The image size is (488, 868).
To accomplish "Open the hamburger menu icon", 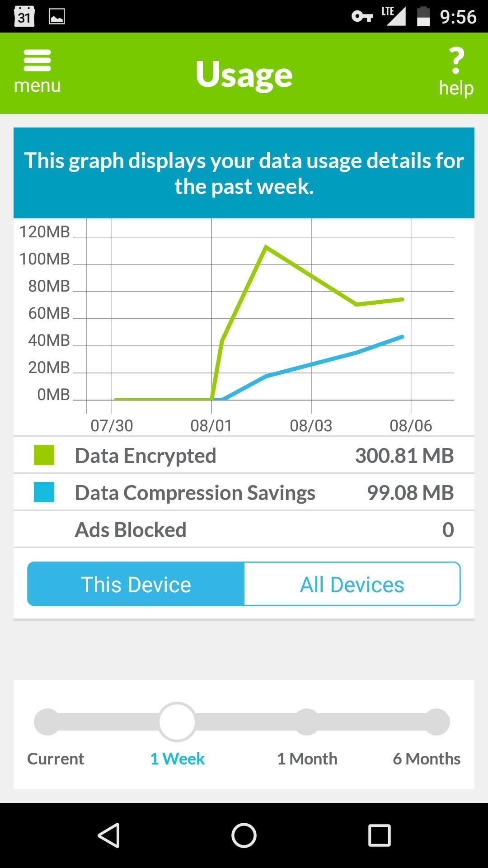I will (37, 61).
